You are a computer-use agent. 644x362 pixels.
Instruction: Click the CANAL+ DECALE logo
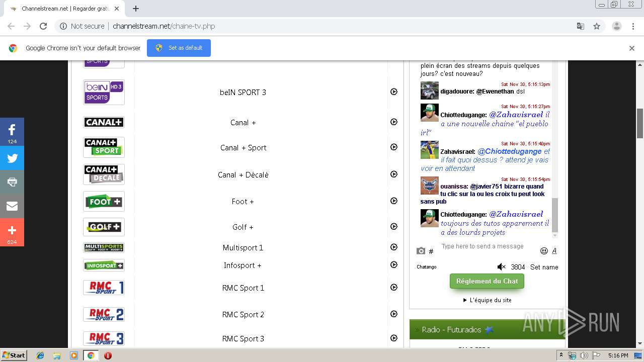coord(104,174)
